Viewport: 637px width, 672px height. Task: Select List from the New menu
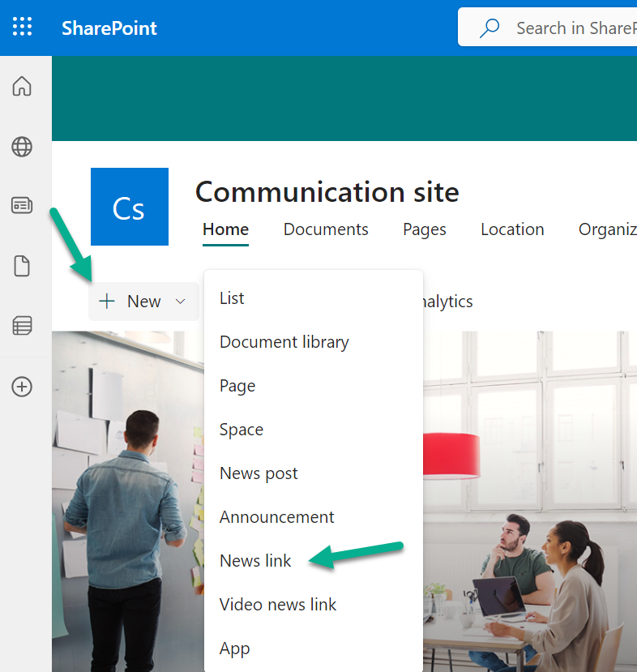click(x=232, y=298)
